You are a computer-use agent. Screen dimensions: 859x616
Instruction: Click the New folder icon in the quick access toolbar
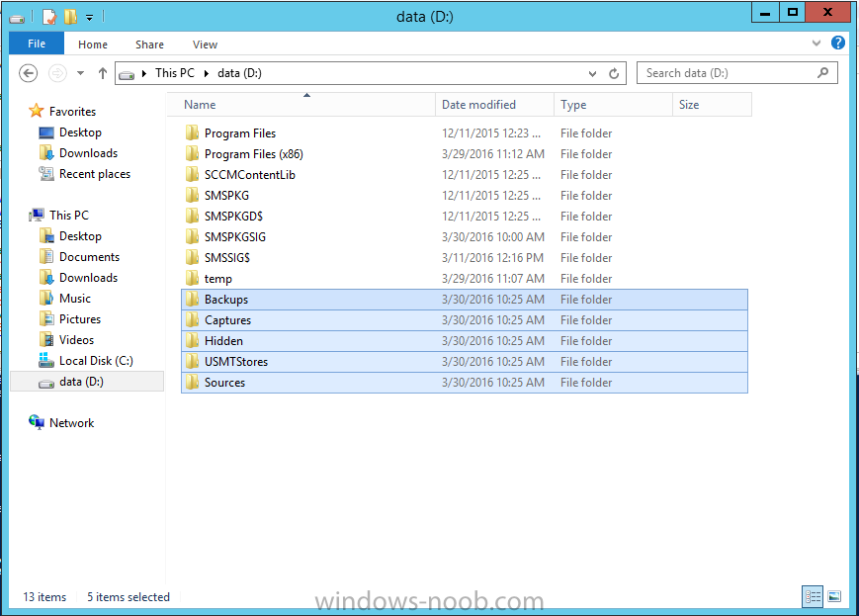click(70, 17)
